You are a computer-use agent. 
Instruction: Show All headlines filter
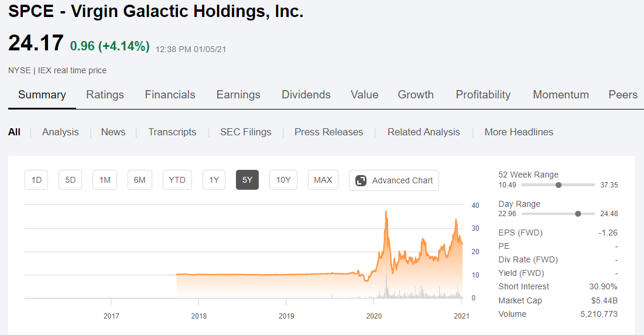(x=14, y=132)
